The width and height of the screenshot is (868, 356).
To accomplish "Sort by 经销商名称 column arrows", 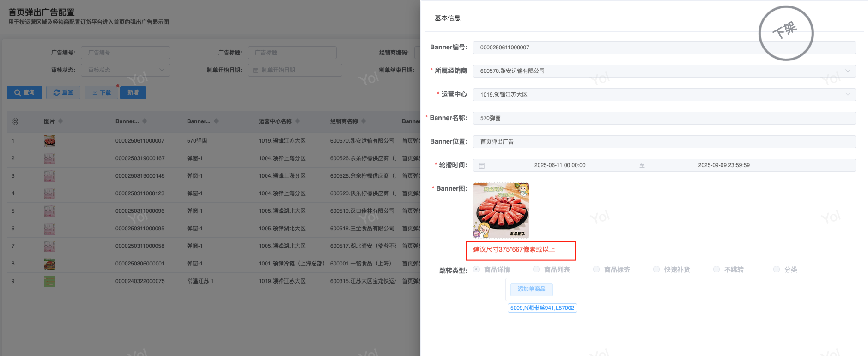I will pyautogui.click(x=364, y=121).
